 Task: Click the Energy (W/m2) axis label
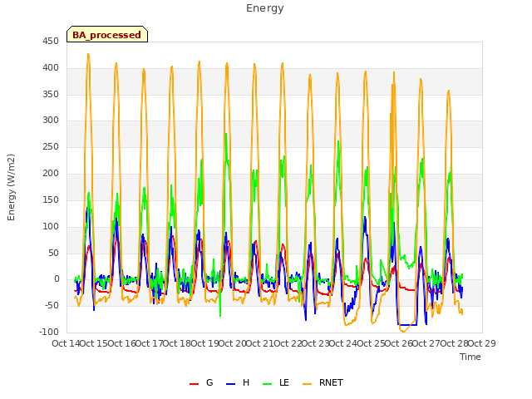[11, 187]
